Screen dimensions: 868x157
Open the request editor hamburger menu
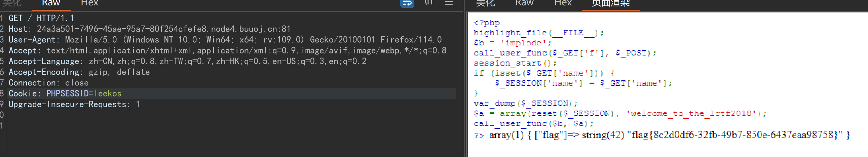(x=449, y=3)
